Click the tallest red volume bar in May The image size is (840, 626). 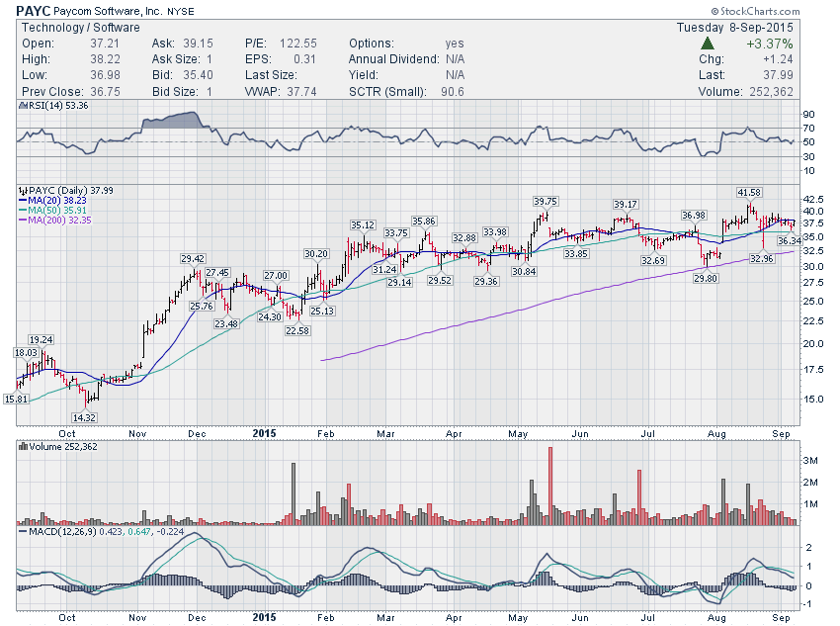tap(550, 486)
